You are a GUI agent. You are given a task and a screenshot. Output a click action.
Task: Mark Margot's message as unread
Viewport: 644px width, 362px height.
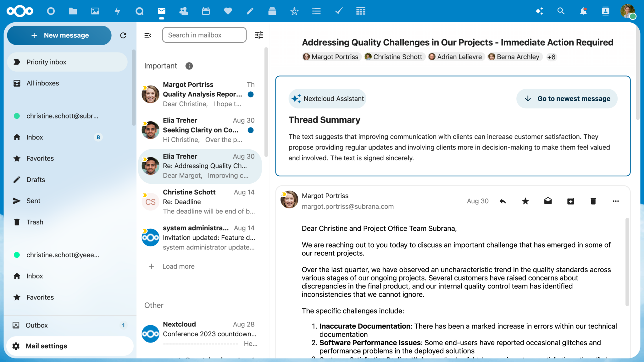(x=547, y=201)
